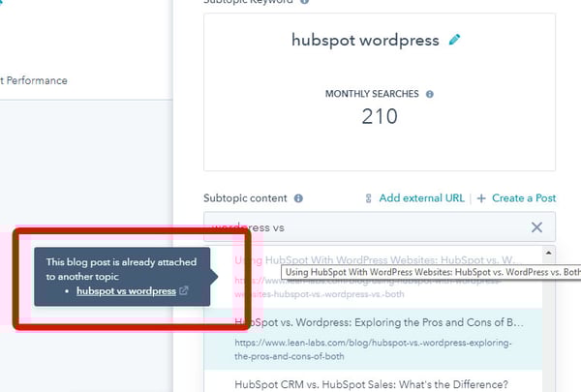The image size is (581, 392).
Task: Edit the hubspot wordpress keyword with the pencil icon
Action: (x=454, y=40)
